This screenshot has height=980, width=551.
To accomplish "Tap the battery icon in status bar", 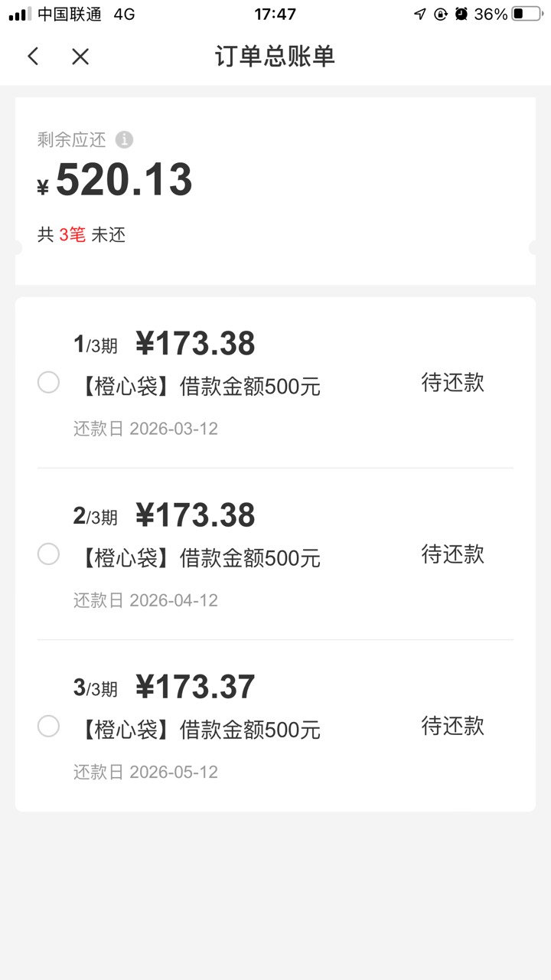I will point(527,14).
